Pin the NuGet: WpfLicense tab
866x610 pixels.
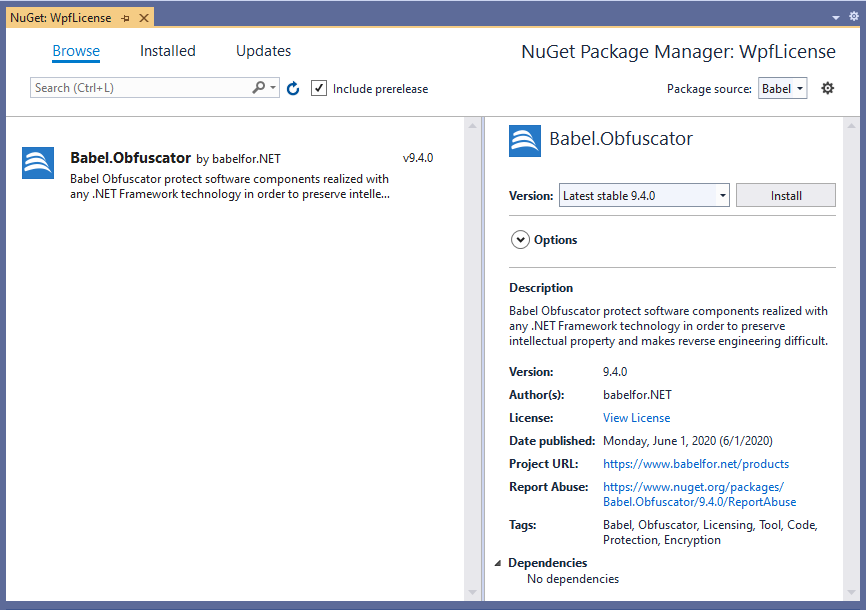[125, 18]
